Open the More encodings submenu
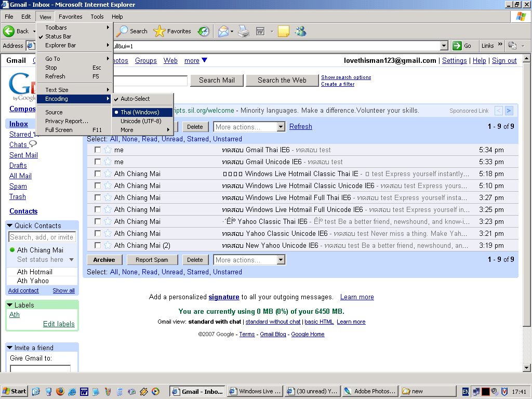The height and width of the screenshot is (399, 532). coord(142,130)
